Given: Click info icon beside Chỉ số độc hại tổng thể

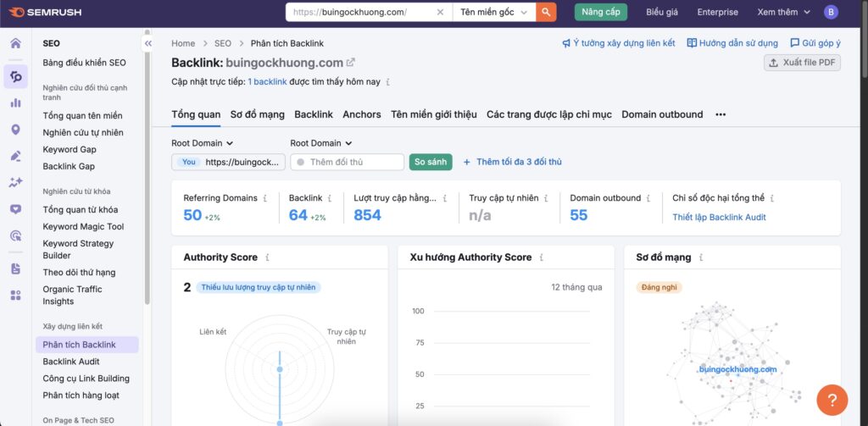Looking at the screenshot, I should coord(771,198).
